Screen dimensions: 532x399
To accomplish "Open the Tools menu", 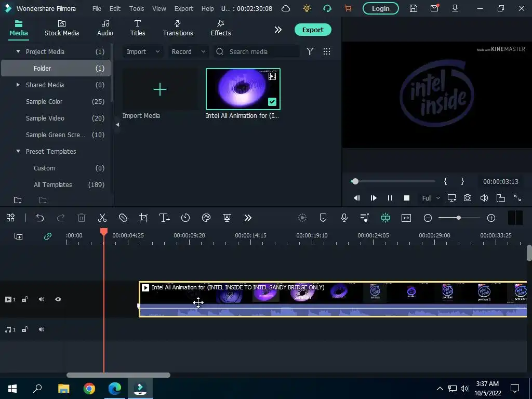I will click(137, 8).
